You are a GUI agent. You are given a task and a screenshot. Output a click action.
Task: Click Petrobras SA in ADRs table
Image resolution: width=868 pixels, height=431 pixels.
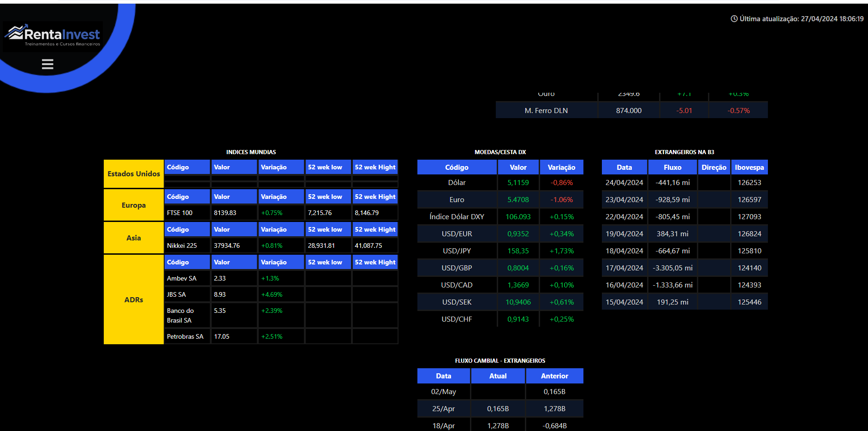185,336
